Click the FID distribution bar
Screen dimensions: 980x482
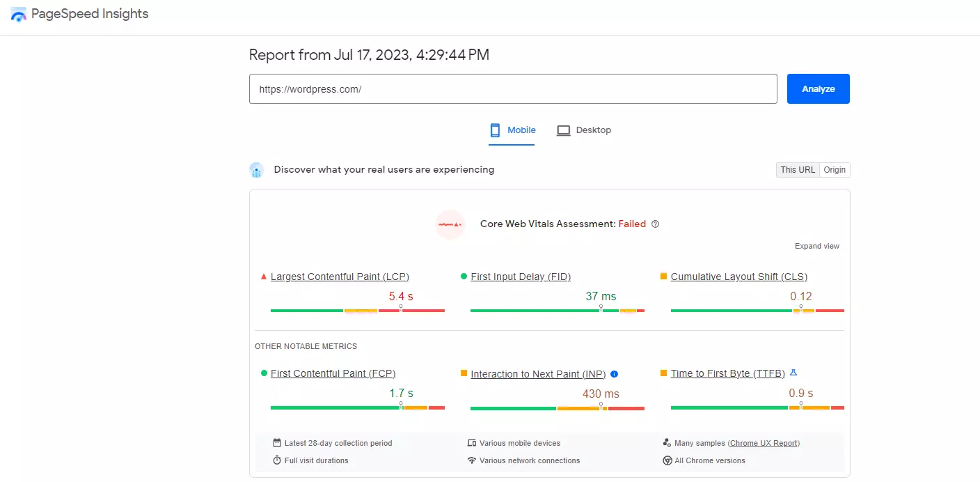point(558,310)
